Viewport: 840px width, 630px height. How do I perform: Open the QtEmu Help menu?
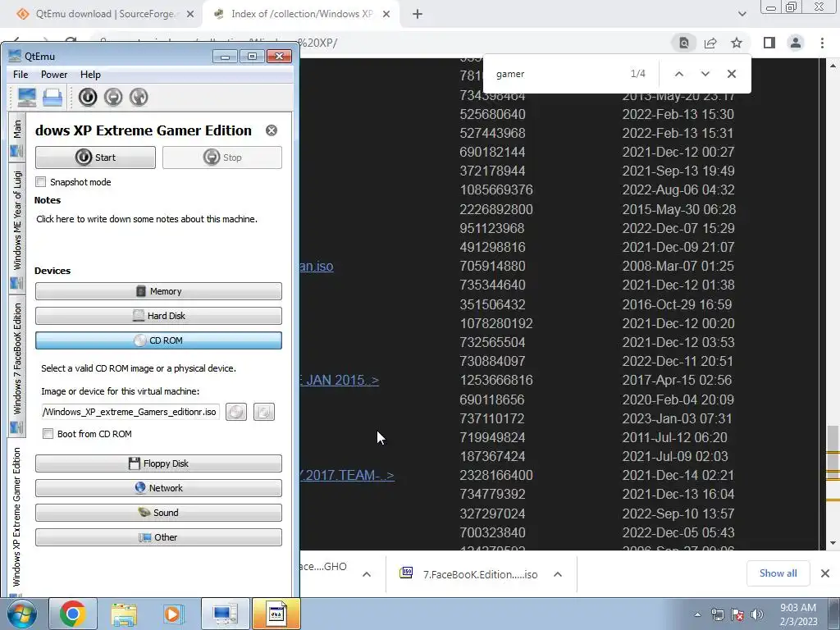90,75
